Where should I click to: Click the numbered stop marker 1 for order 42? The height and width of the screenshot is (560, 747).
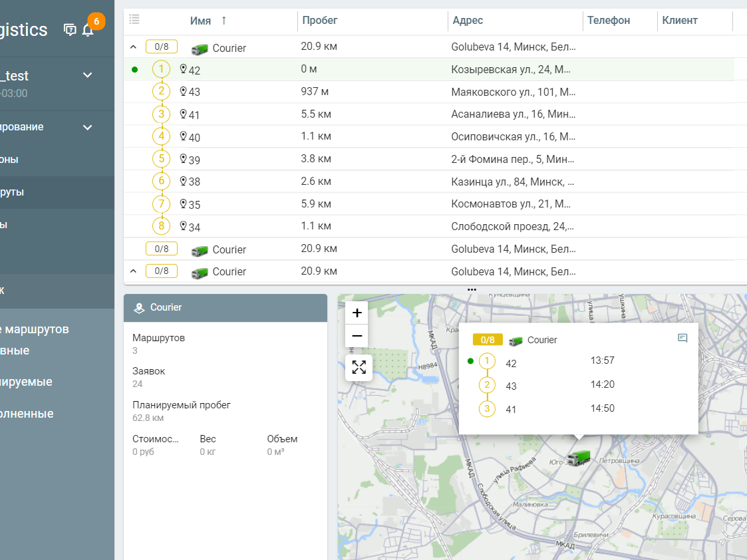[160, 69]
